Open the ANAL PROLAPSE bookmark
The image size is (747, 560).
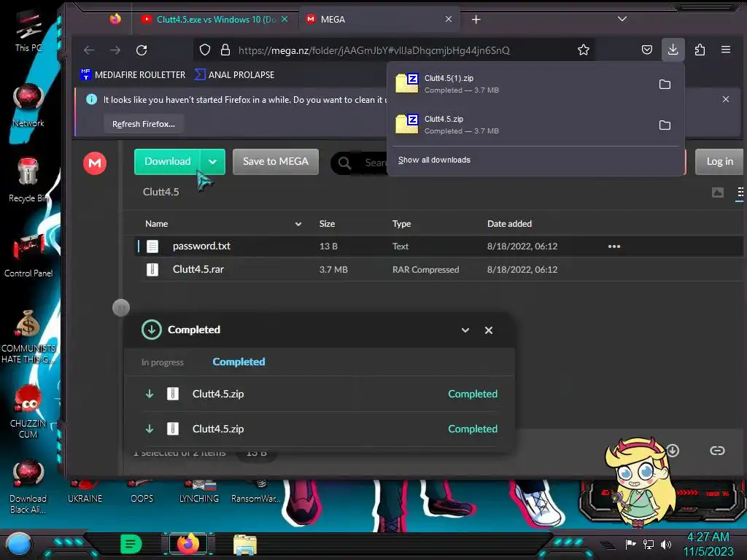coord(234,75)
